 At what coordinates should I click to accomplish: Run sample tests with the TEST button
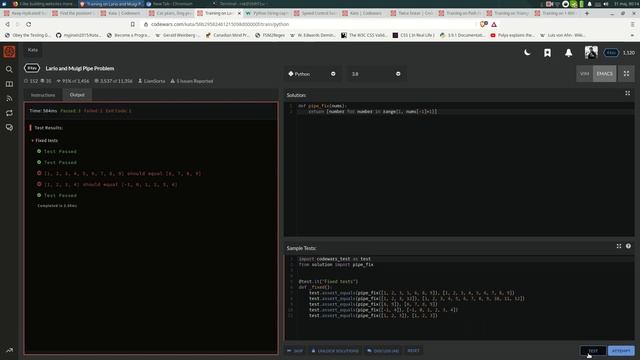click(x=593, y=351)
